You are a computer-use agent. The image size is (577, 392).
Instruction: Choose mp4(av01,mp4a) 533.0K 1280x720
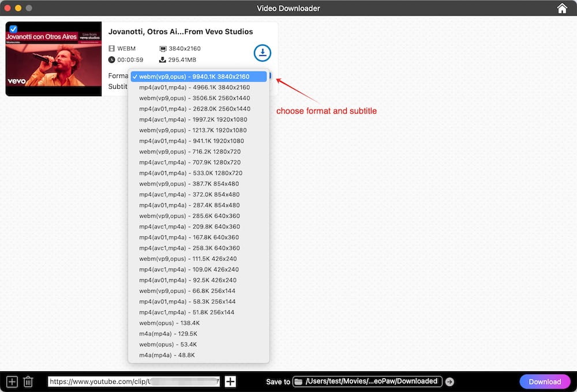(x=198, y=173)
